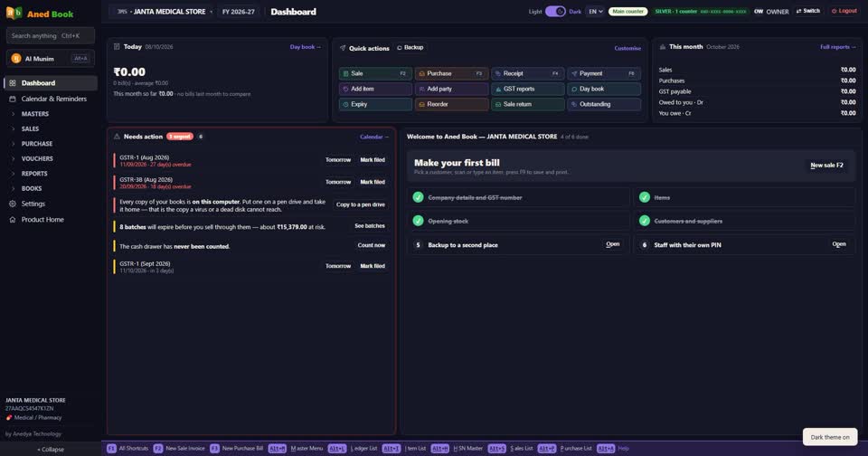Expand the PURCHASE section
Image resolution: width=868 pixels, height=456 pixels.
coord(50,144)
